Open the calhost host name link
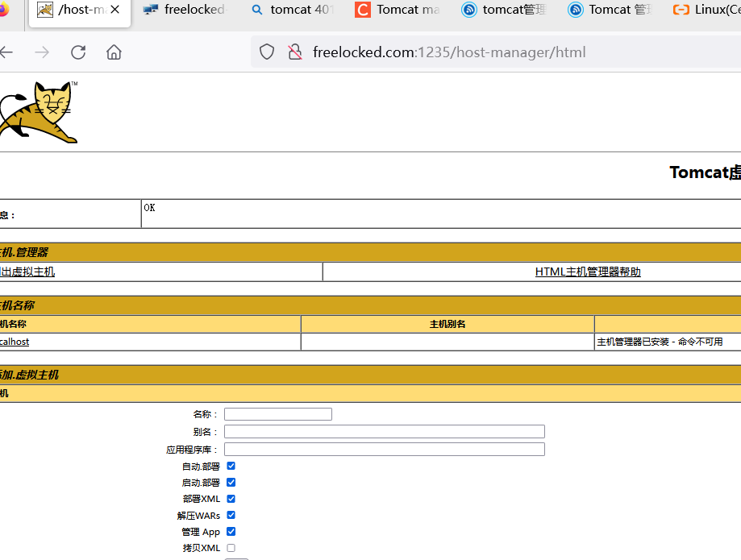 click(15, 342)
